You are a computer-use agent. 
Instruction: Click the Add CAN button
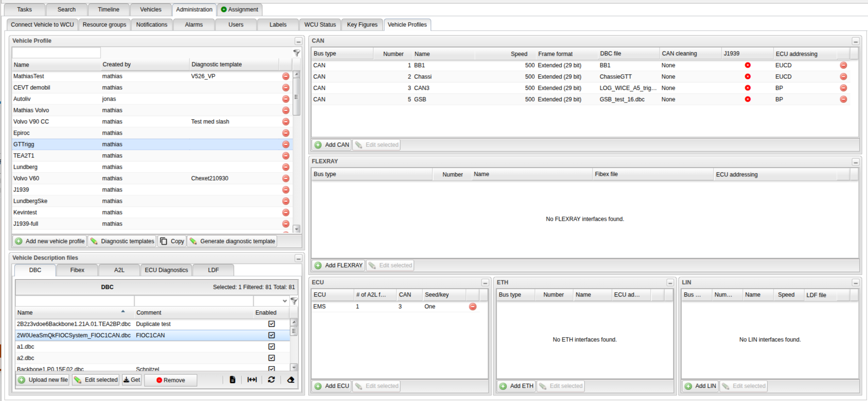coord(331,145)
